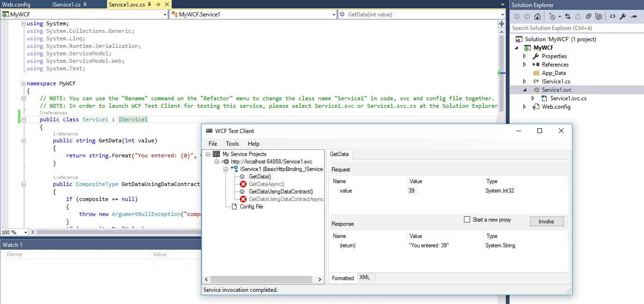Viewport: 644px width, 304px height.
Task: Collapse the namespace MyWCF code block
Action: click(23, 83)
